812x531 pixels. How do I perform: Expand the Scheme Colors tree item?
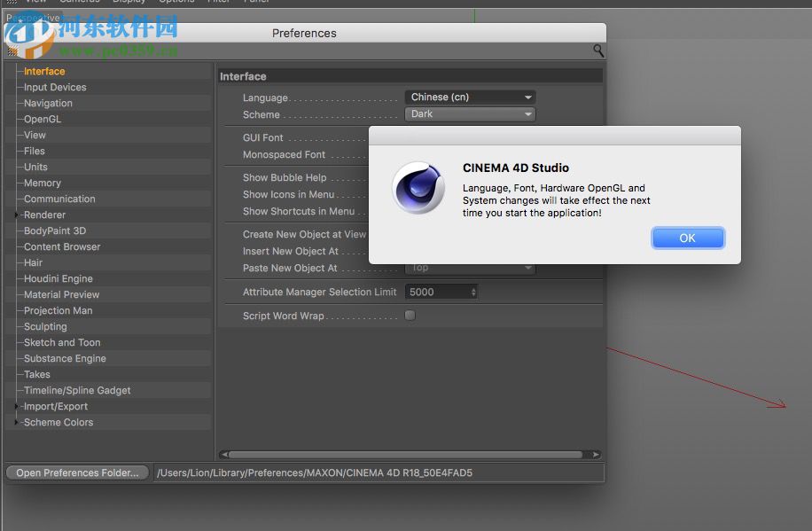pos(16,422)
